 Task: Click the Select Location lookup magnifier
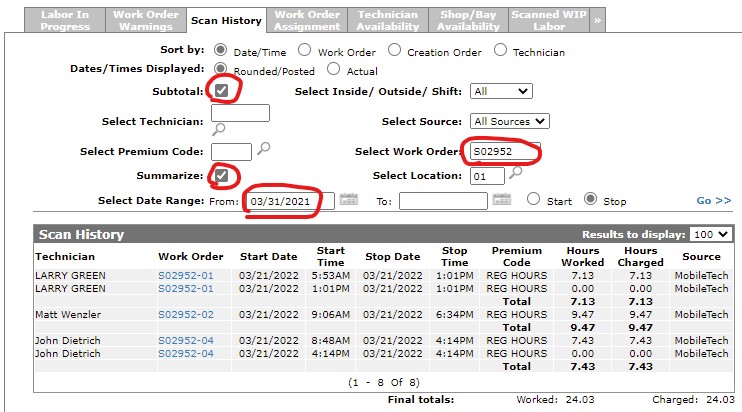tap(515, 173)
